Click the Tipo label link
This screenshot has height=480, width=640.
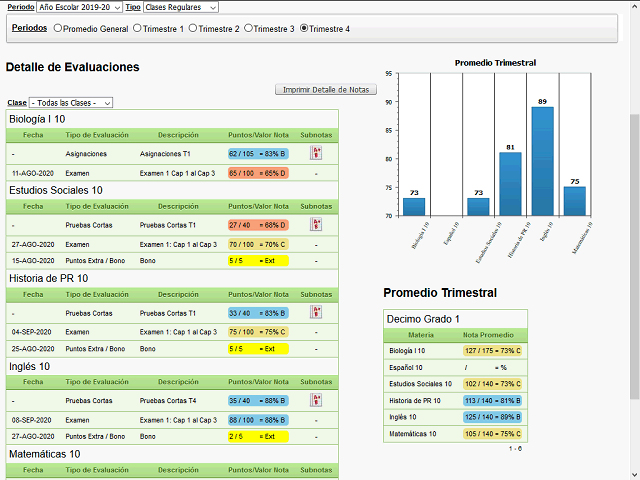point(133,7)
